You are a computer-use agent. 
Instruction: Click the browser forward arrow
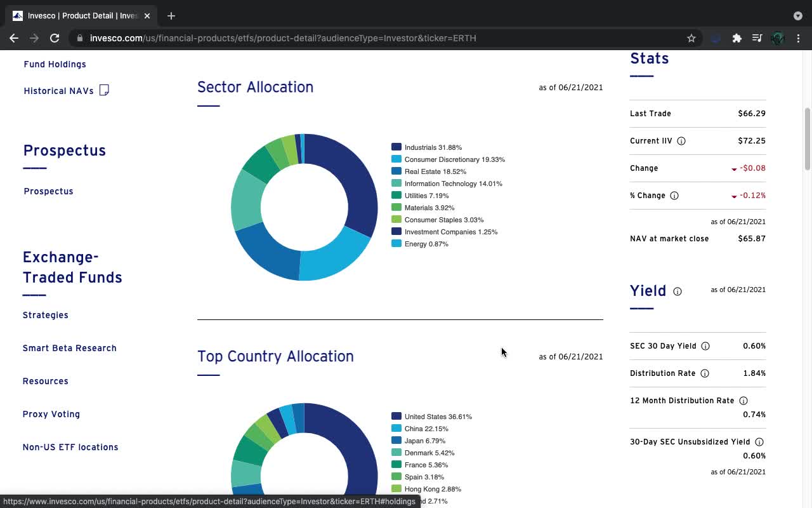(x=34, y=38)
